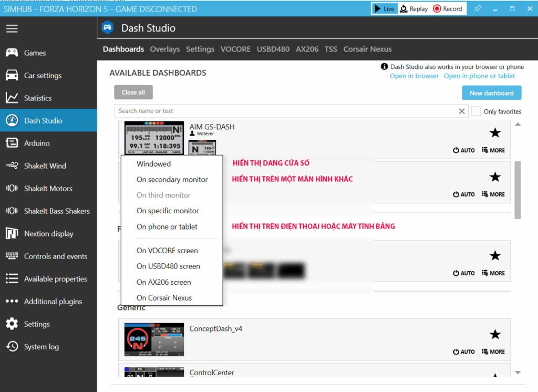Image resolution: width=538 pixels, height=392 pixels.
Task: Switch to the VOCORE tab
Action: (x=235, y=49)
